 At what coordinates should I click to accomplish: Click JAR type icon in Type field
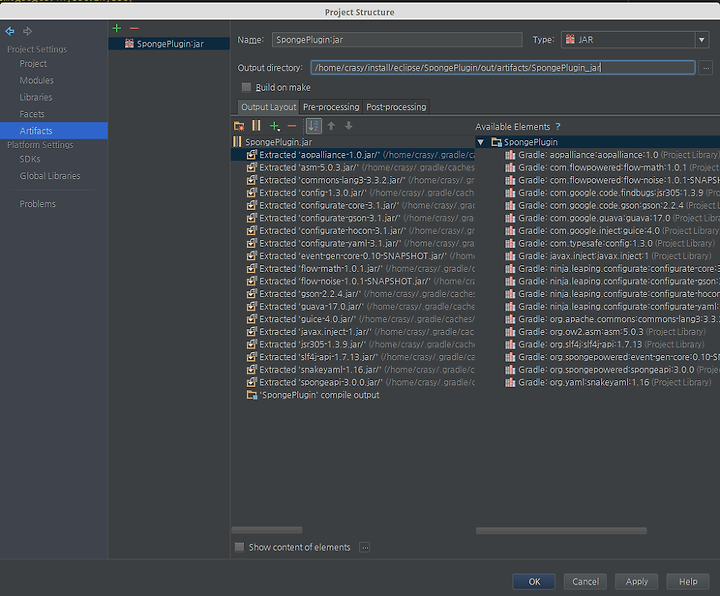(x=570, y=39)
